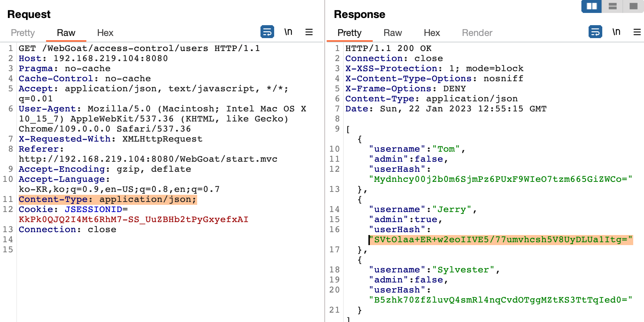Toggle word wrap icon in Request pane
644x322 pixels.
267,32
